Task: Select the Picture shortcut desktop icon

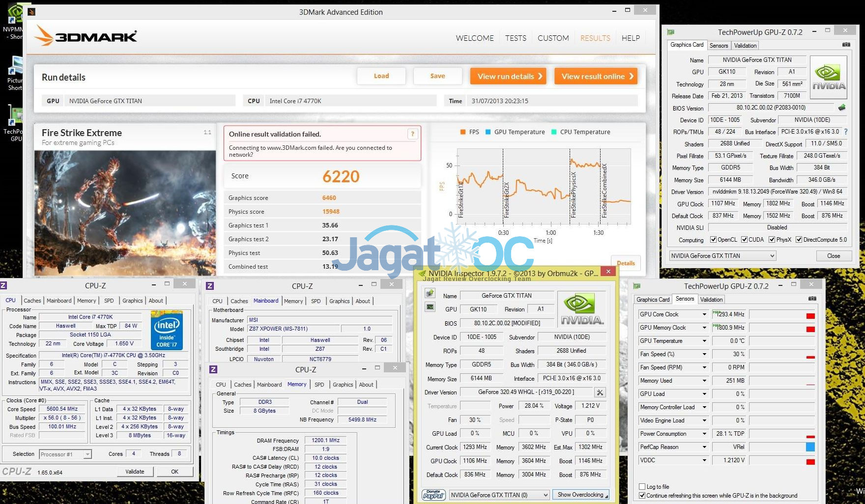Action: pyautogui.click(x=15, y=74)
